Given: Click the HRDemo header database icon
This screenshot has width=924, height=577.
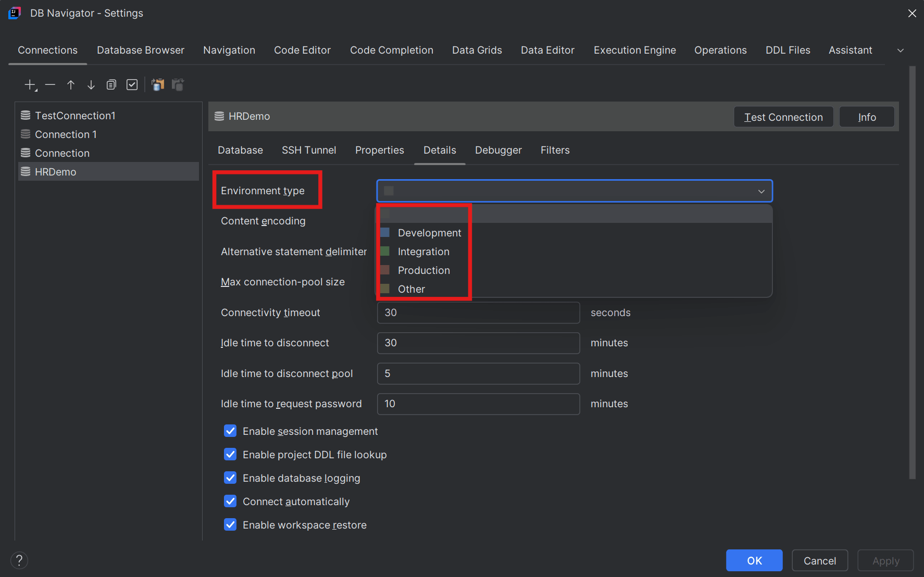Looking at the screenshot, I should coord(219,116).
